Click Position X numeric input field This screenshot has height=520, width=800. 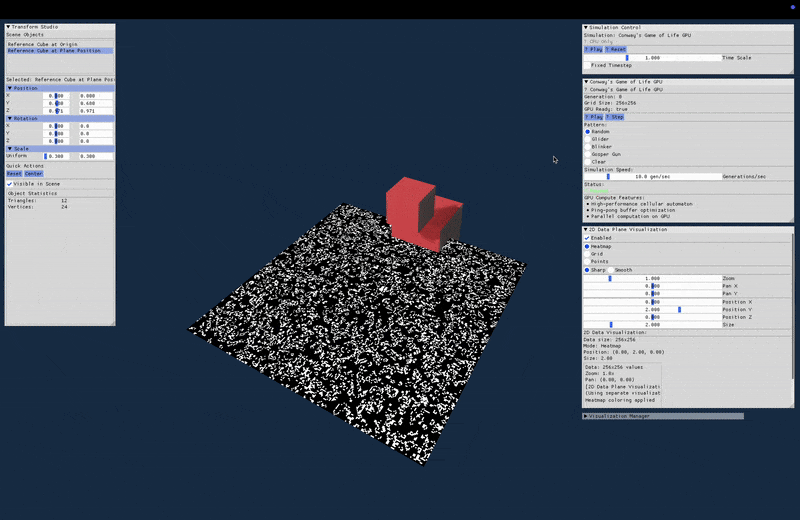tap(95, 96)
